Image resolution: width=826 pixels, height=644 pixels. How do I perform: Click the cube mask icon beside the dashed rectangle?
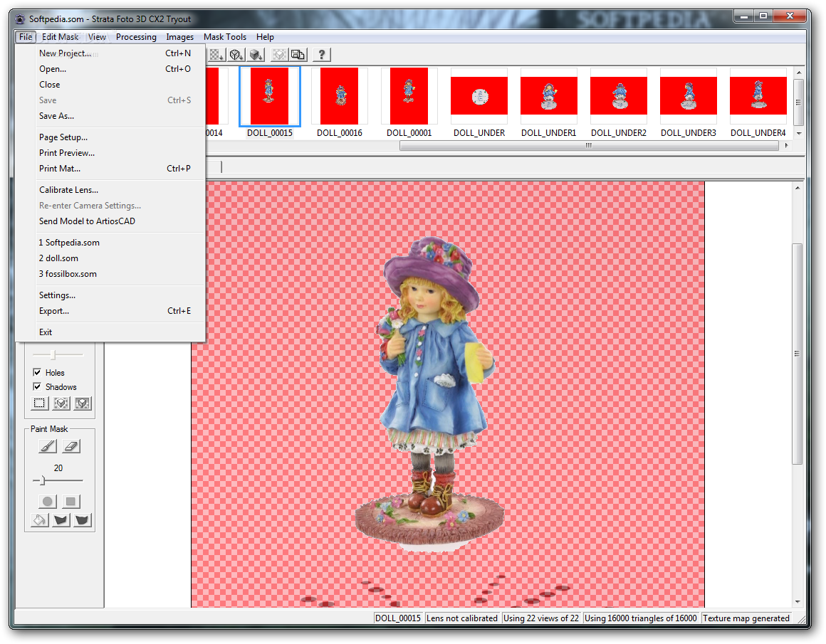click(x=61, y=403)
